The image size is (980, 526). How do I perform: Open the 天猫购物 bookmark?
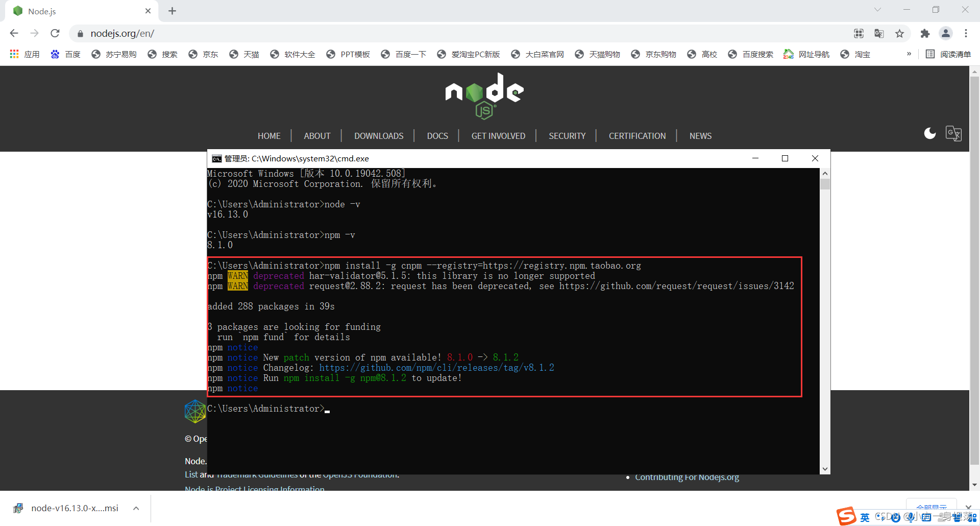click(597, 54)
